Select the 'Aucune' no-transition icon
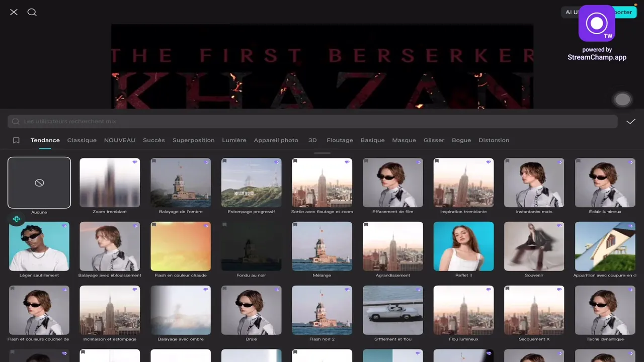This screenshot has height=362, width=644. pos(39,183)
